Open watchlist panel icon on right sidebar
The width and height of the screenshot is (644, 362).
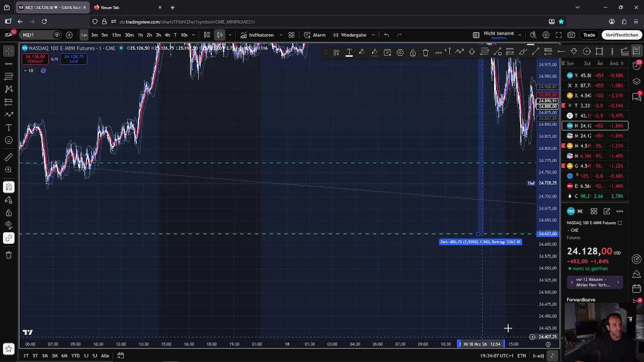pos(636,51)
